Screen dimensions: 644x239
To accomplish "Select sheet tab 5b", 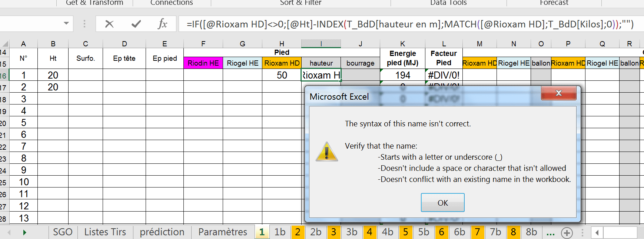I will click(424, 232).
